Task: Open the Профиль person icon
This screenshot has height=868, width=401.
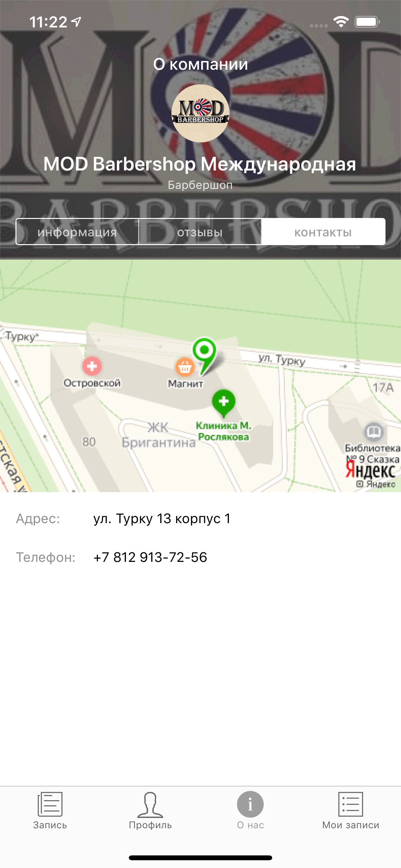Action: pyautogui.click(x=150, y=804)
